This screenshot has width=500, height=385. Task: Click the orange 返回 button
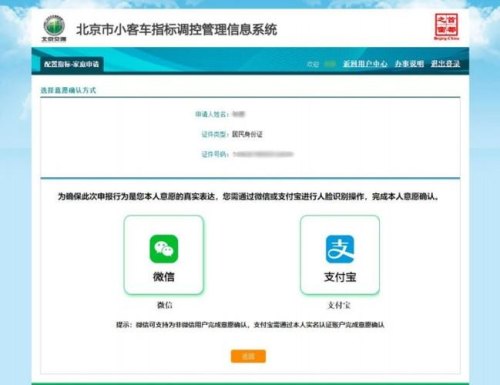click(248, 356)
